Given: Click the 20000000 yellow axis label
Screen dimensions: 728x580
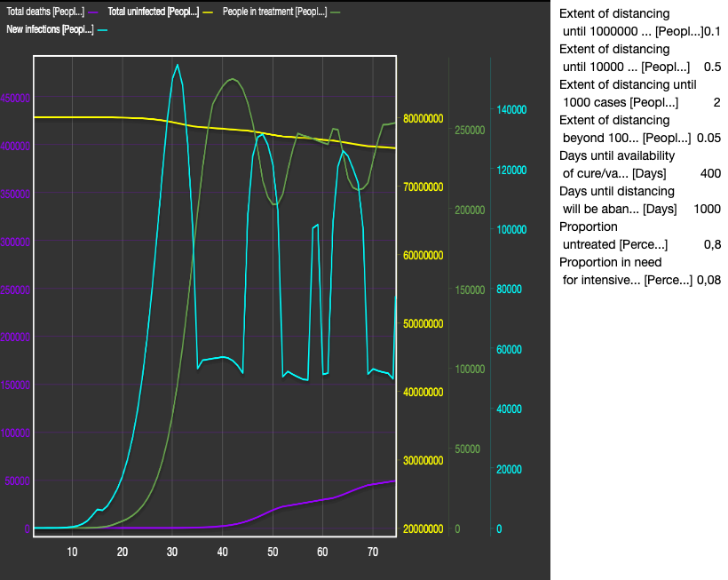Looking at the screenshot, I should (x=423, y=528).
